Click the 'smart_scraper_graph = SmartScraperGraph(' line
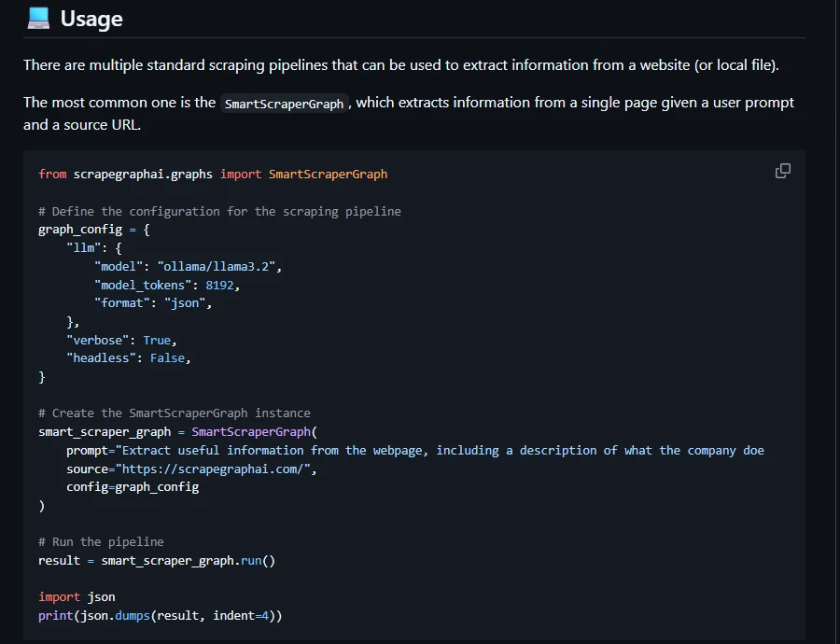This screenshot has height=644, width=840. click(x=178, y=432)
